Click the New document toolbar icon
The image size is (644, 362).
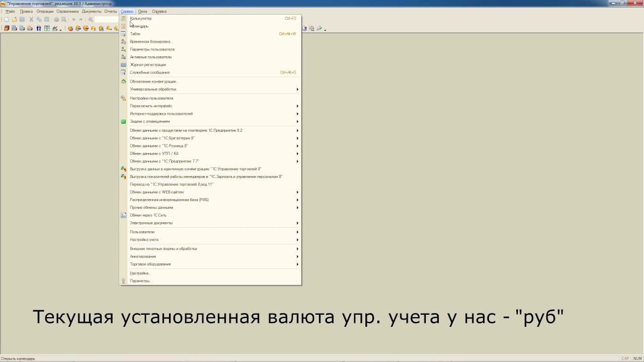click(7, 20)
